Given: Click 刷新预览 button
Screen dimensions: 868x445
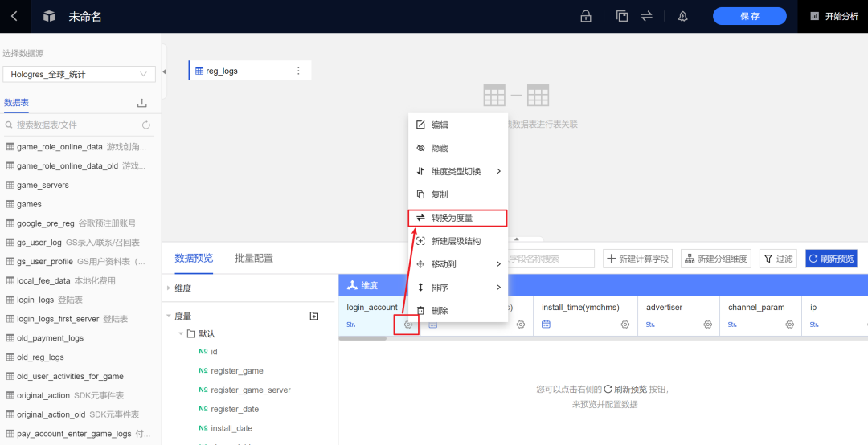Looking at the screenshot, I should pyautogui.click(x=832, y=259).
